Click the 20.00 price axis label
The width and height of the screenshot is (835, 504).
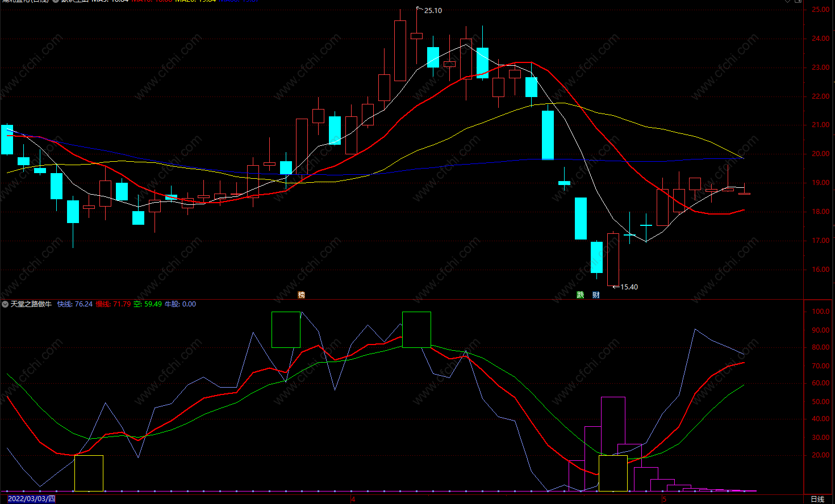tap(820, 154)
